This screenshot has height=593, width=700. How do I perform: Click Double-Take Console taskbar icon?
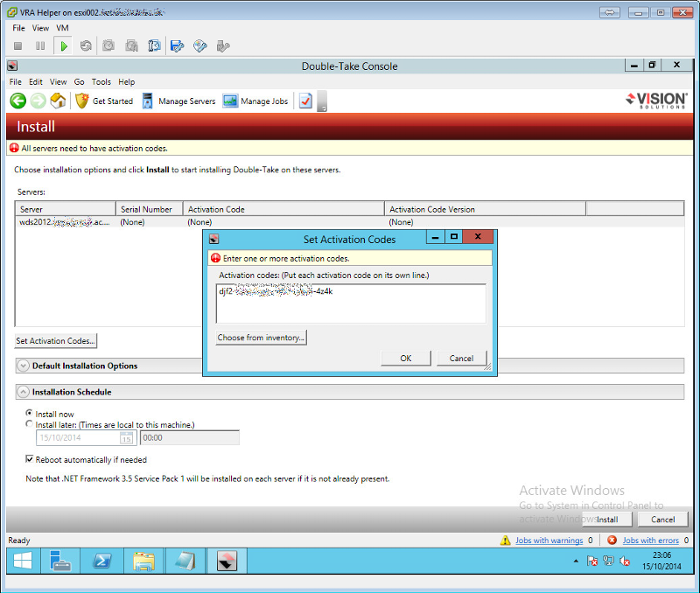tap(227, 561)
